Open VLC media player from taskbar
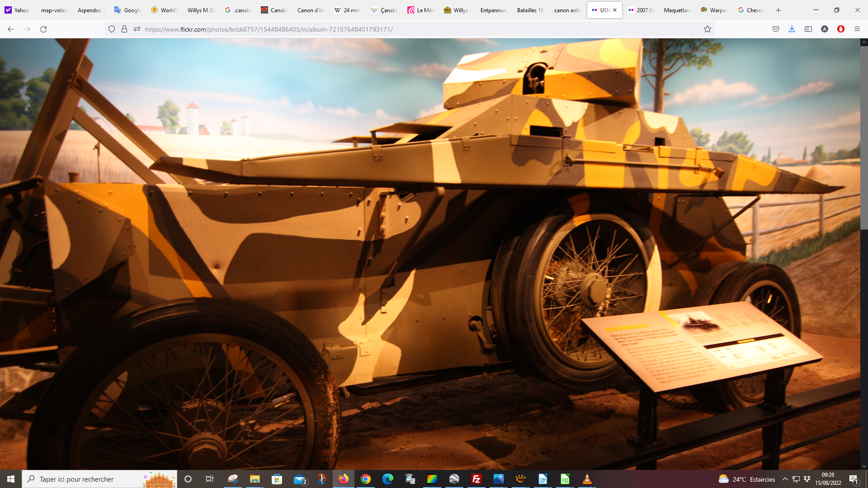Screen dimensions: 868x488 tap(587, 479)
